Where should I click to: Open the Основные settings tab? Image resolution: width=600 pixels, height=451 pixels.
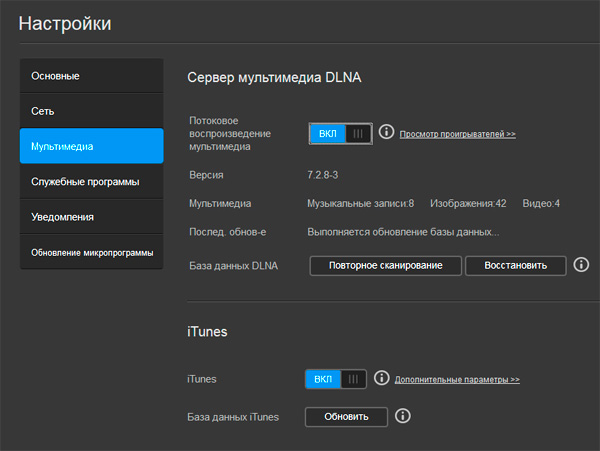(91, 76)
